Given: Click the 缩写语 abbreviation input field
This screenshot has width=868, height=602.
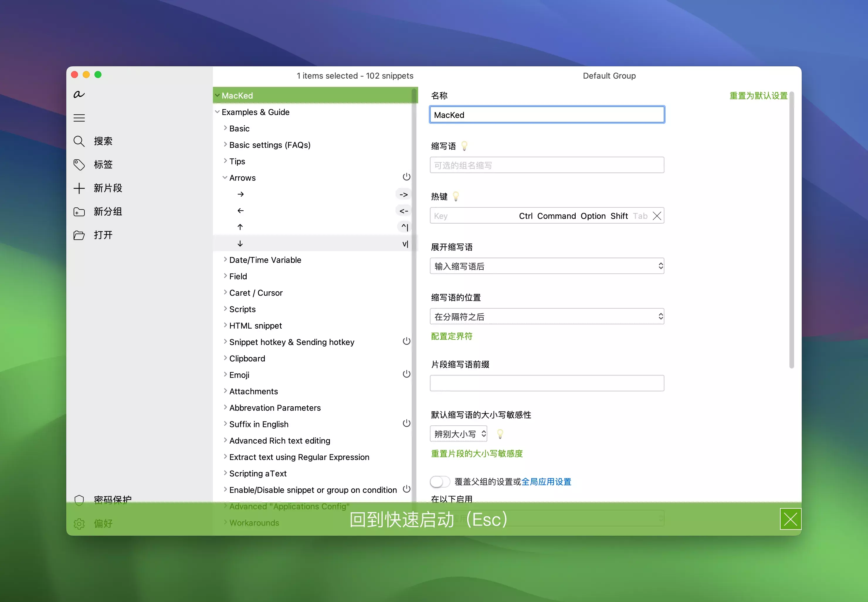Looking at the screenshot, I should (546, 165).
